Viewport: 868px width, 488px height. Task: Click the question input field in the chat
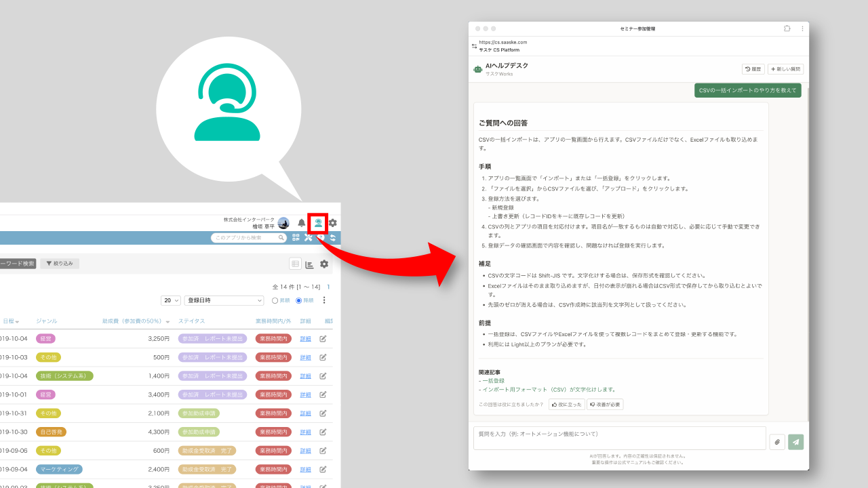(x=619, y=438)
